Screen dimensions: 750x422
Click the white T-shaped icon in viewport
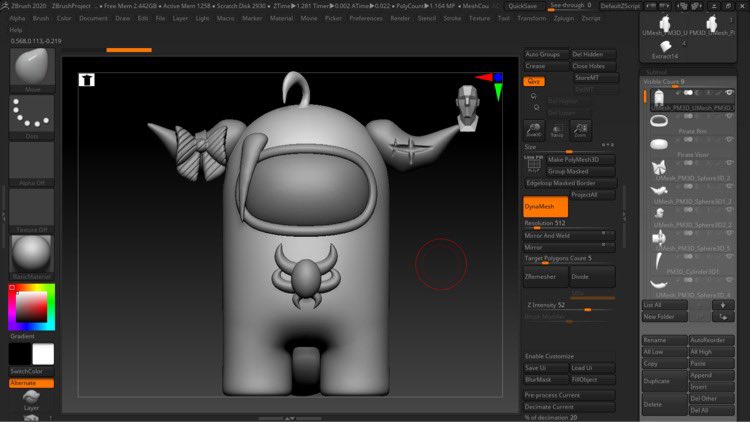click(x=87, y=79)
